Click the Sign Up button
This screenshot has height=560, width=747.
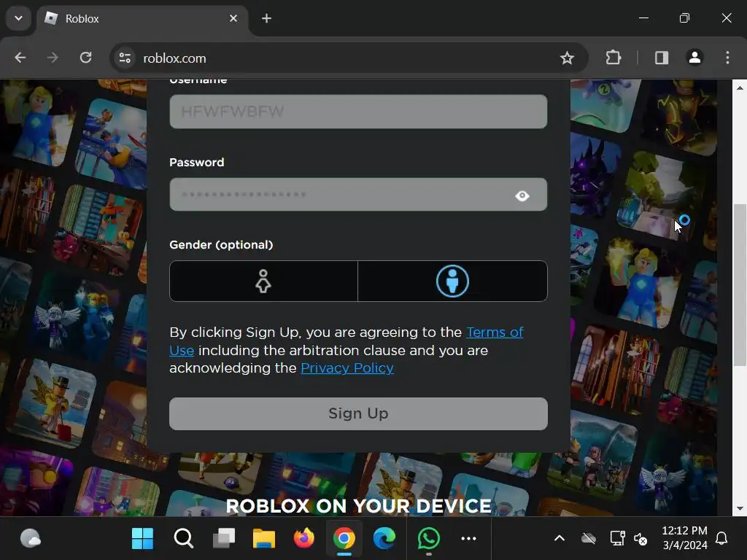tap(358, 413)
